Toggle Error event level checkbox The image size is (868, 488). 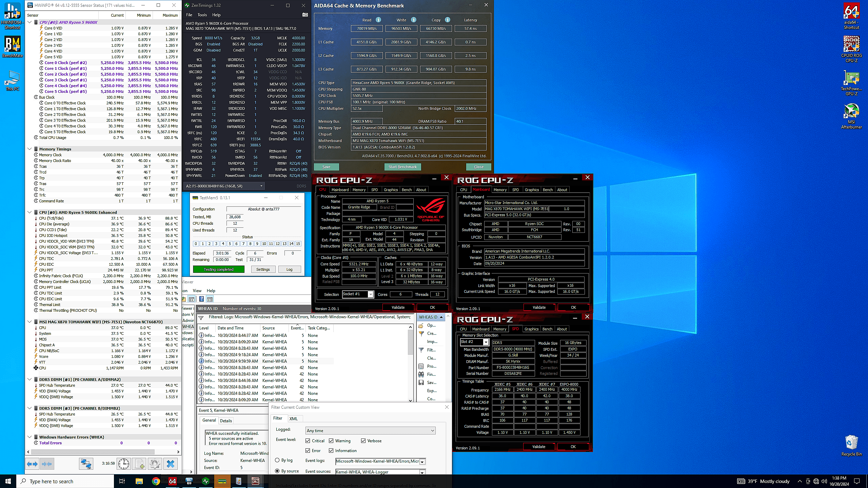click(308, 451)
